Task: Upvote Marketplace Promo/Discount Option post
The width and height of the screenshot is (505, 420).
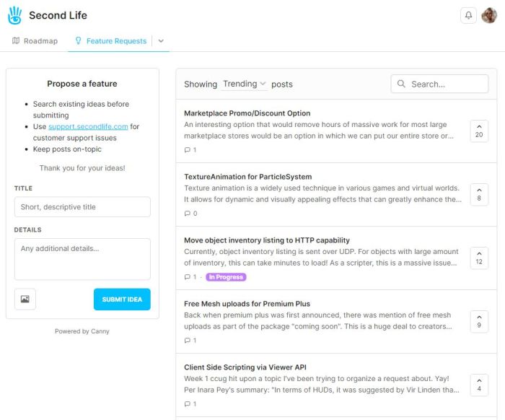Action: click(x=479, y=131)
